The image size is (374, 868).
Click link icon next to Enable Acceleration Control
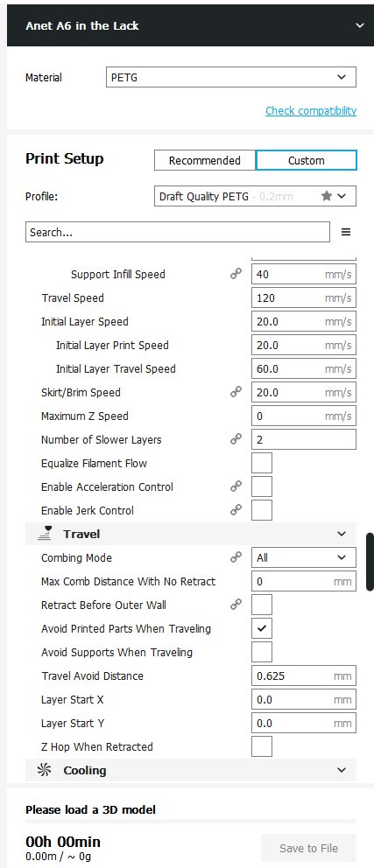(236, 486)
